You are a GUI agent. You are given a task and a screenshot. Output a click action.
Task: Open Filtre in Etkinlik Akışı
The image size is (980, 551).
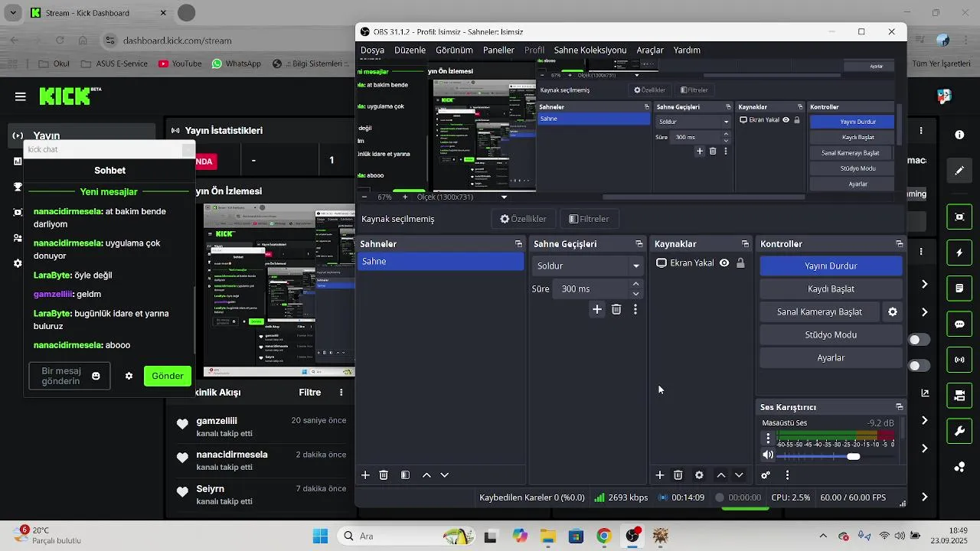(x=309, y=393)
